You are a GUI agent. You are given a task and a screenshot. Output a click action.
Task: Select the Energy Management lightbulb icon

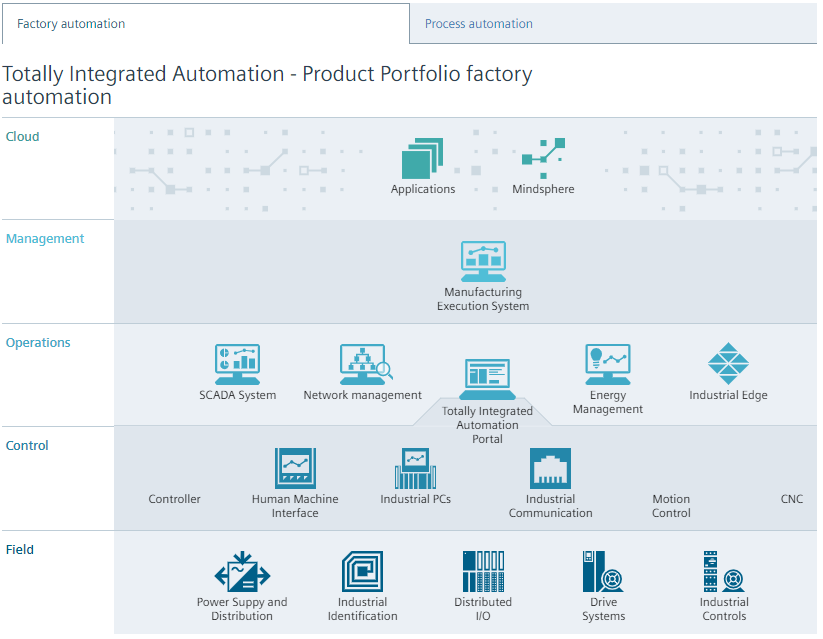[607, 365]
